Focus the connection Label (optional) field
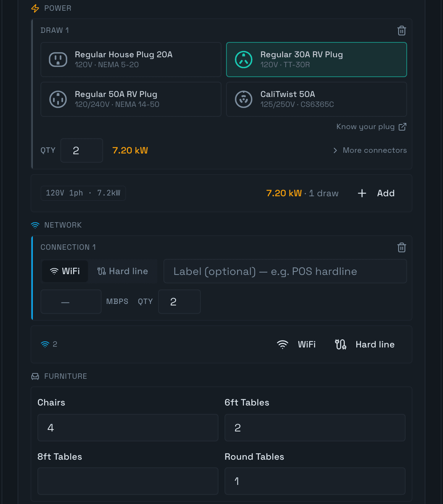The width and height of the screenshot is (443, 504). 285,271
